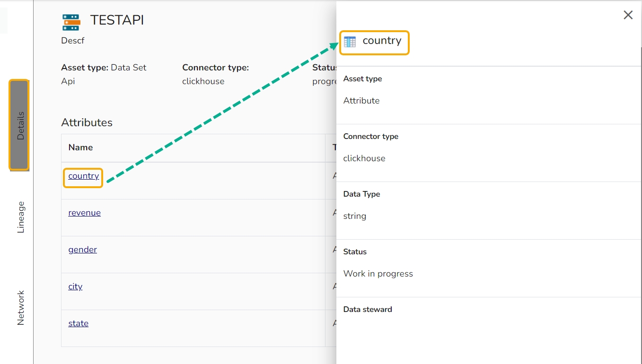Open the Lineage tab
Screen dimensions: 642x364
pos(21,217)
